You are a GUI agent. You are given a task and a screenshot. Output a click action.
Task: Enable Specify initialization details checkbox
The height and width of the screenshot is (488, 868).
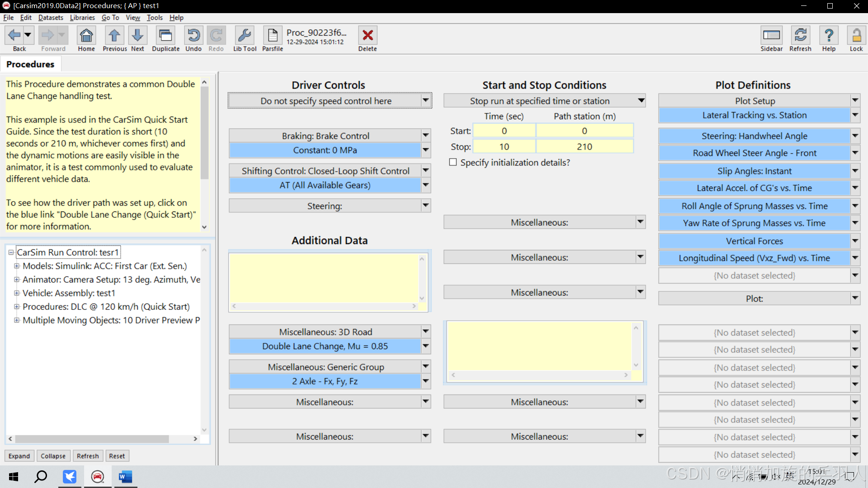453,162
